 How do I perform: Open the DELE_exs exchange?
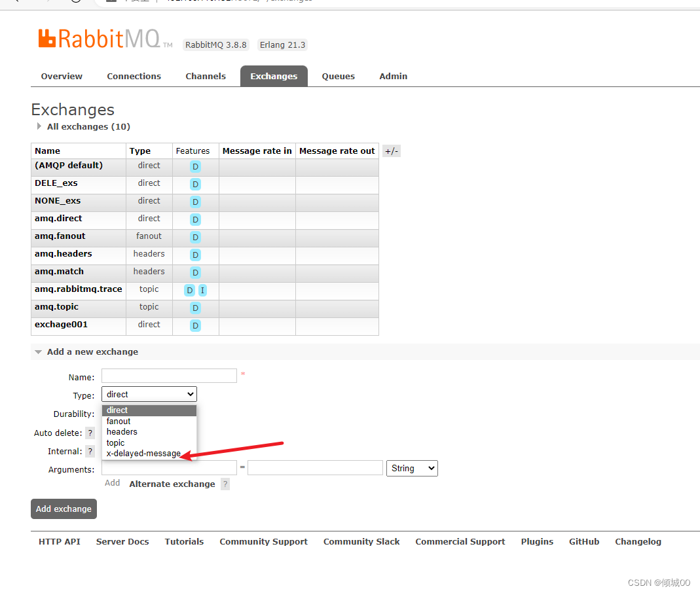click(56, 183)
